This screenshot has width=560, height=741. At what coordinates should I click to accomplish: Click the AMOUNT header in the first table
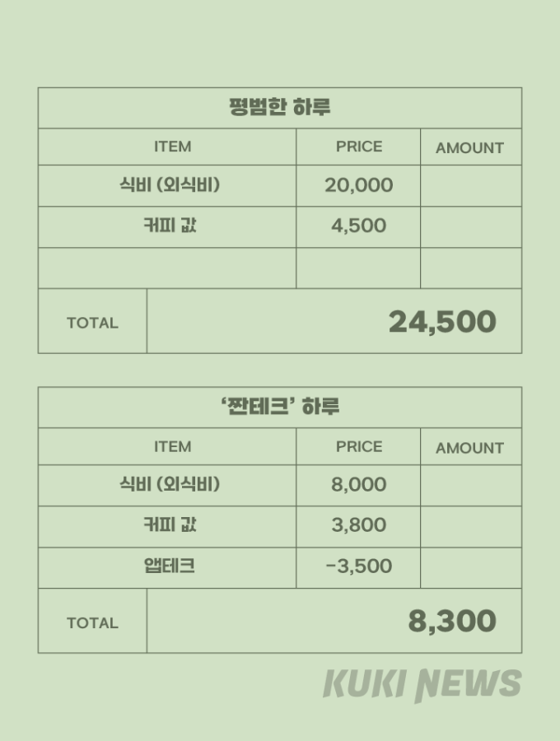tap(469, 148)
